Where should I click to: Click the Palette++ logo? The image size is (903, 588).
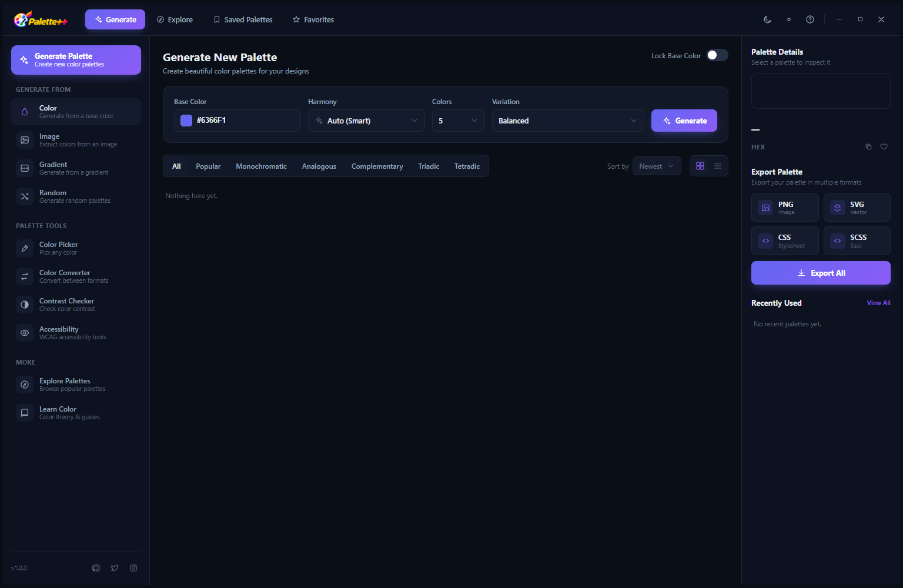tap(41, 20)
